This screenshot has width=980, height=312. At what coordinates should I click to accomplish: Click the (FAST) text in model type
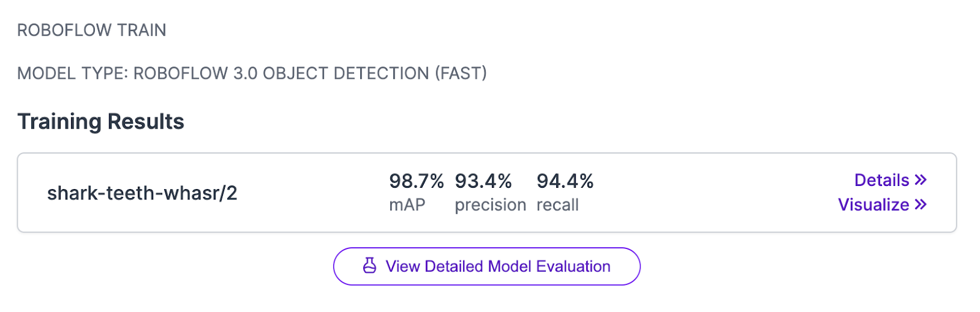tap(461, 73)
